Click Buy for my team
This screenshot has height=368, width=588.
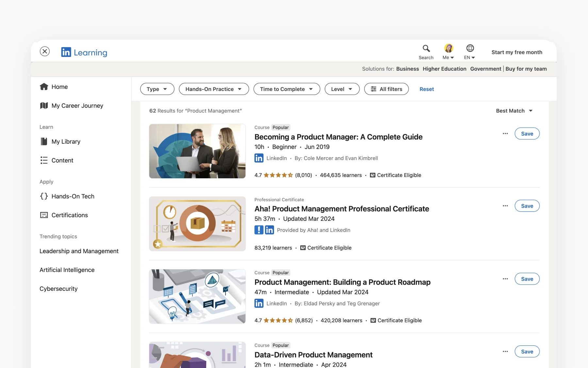point(526,69)
